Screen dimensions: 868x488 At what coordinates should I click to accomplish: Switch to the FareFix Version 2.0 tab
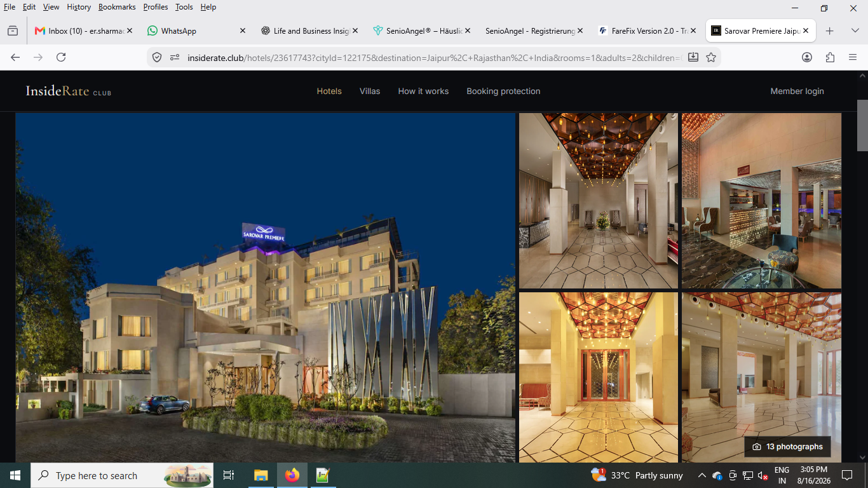[647, 30]
